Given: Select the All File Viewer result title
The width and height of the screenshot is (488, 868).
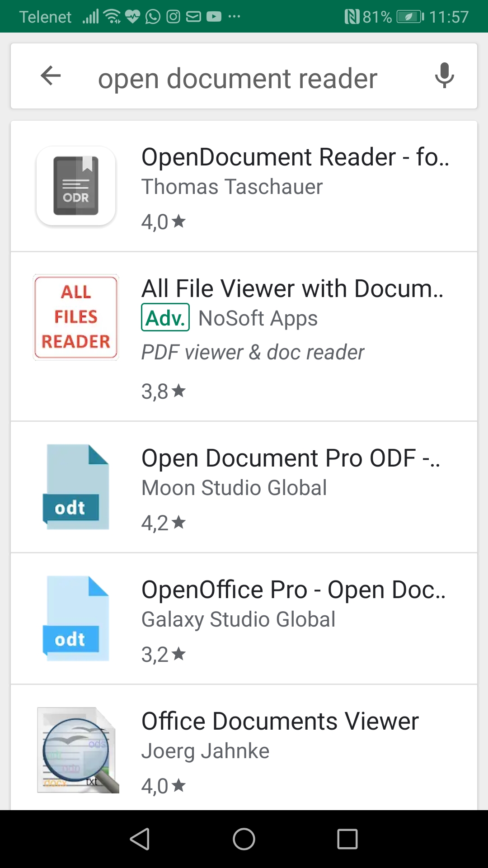Looking at the screenshot, I should pyautogui.click(x=292, y=288).
